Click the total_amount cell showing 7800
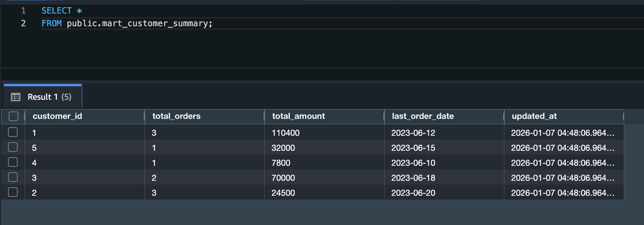Viewport: 644px width, 225px height. (281, 163)
